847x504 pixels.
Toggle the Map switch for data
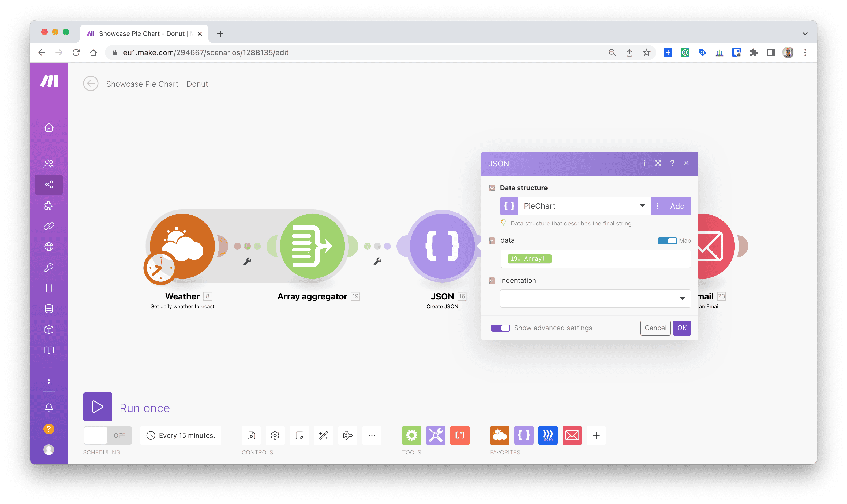click(x=667, y=240)
